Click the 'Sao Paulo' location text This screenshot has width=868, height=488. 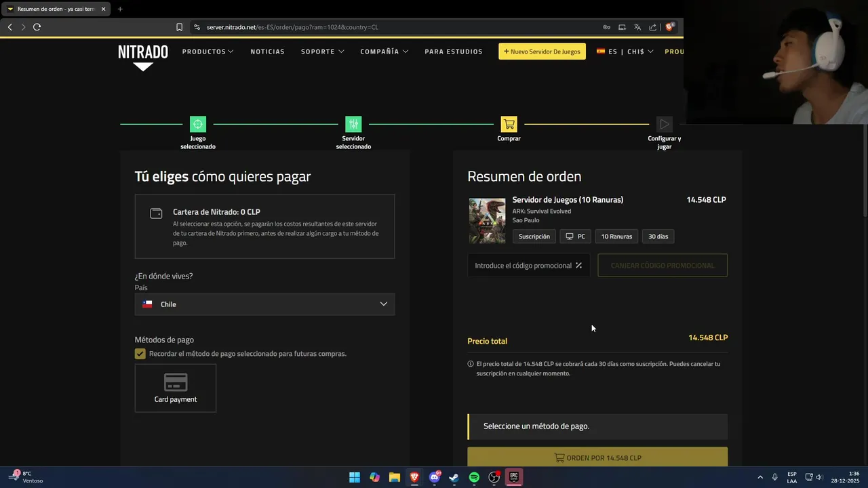point(526,220)
